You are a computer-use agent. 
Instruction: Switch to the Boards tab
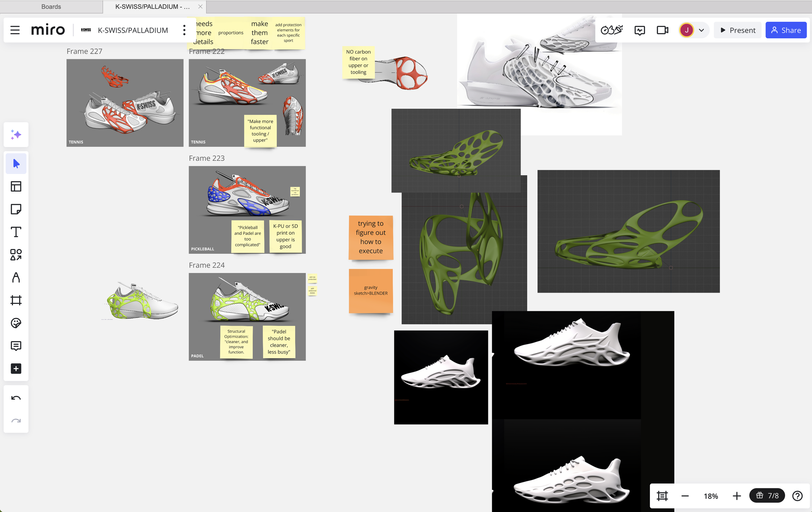coord(51,6)
